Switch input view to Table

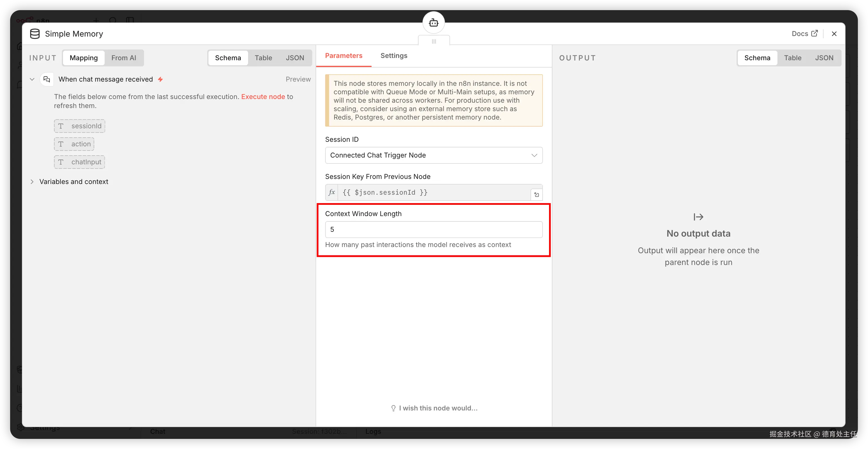pyautogui.click(x=263, y=58)
